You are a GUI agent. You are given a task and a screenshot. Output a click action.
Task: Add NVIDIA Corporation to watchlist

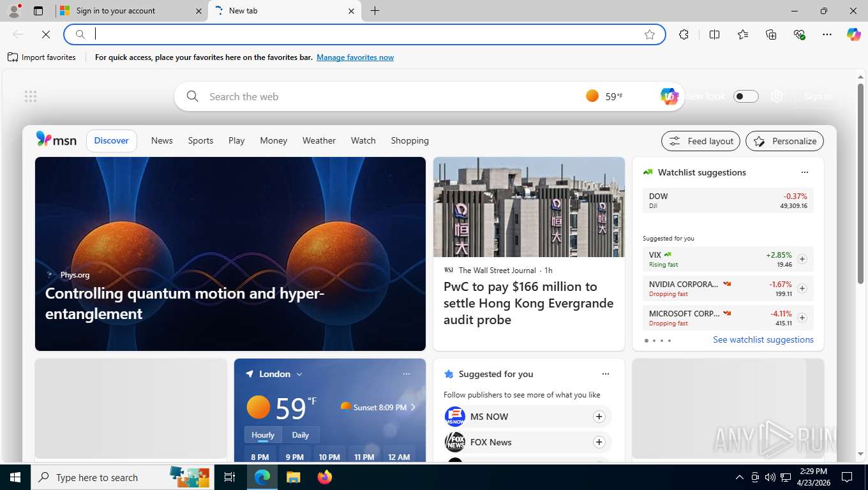802,288
